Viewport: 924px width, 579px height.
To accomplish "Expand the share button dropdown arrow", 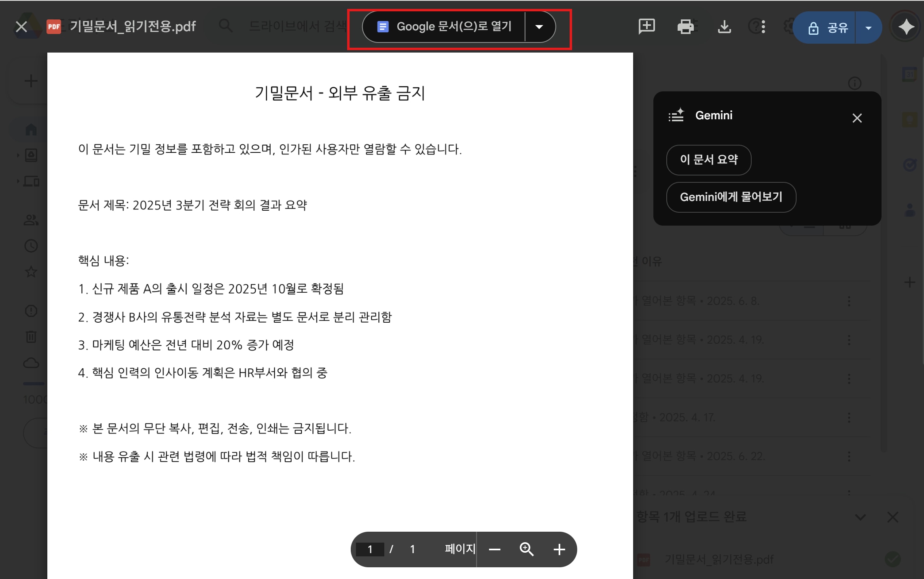I will click(x=869, y=27).
